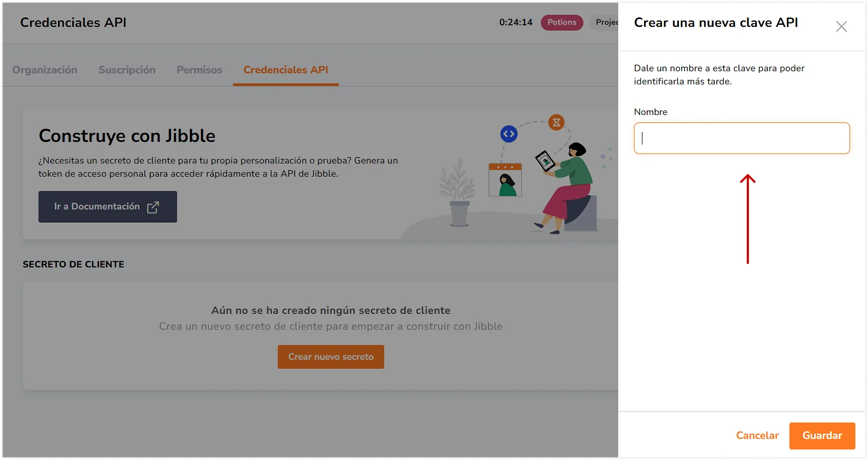The width and height of the screenshot is (868, 460).
Task: Click the partially visible Project badge
Action: 604,22
